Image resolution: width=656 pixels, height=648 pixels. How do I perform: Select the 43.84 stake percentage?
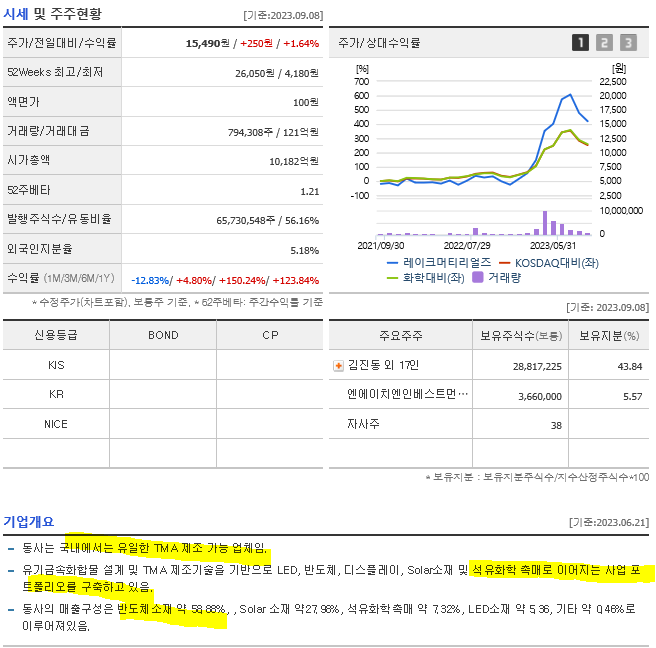point(630,366)
